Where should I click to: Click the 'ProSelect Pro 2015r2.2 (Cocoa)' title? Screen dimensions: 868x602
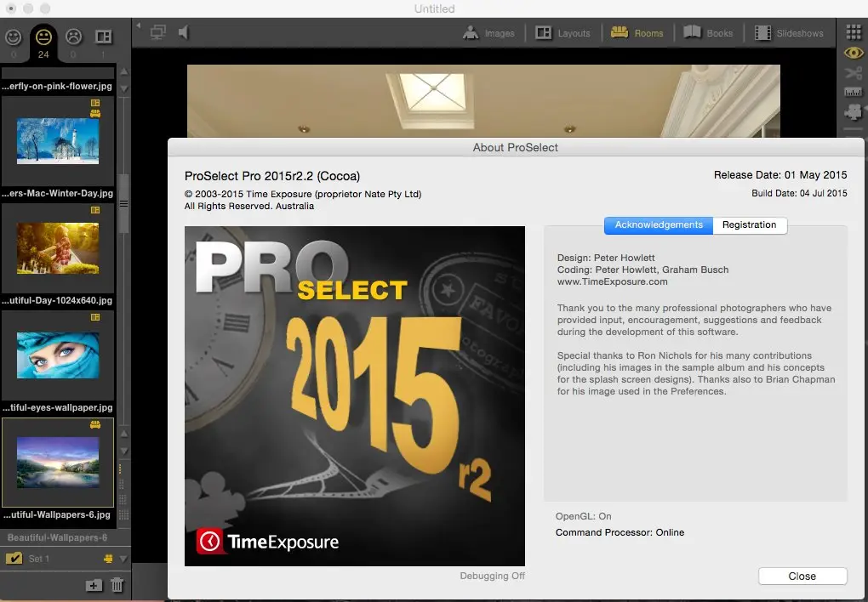pyautogui.click(x=271, y=176)
